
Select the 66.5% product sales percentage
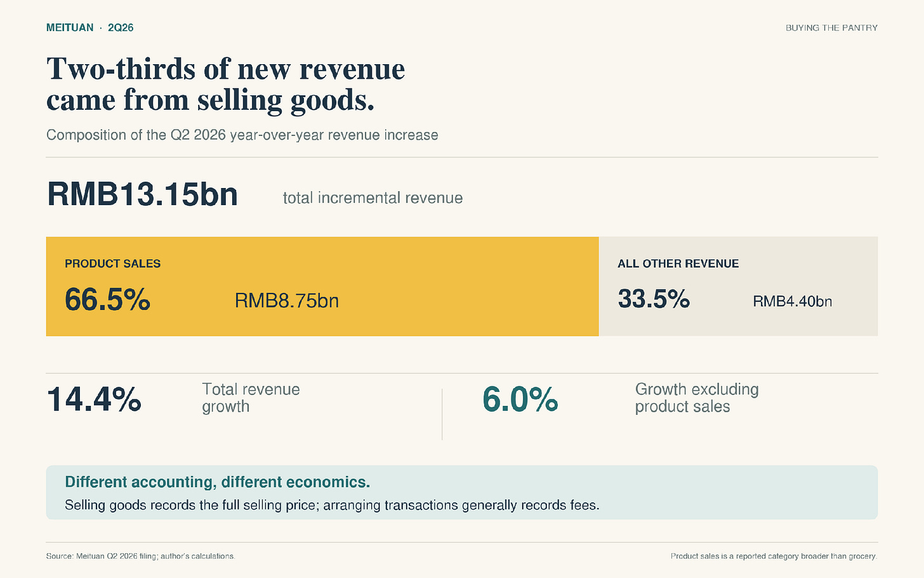107,299
